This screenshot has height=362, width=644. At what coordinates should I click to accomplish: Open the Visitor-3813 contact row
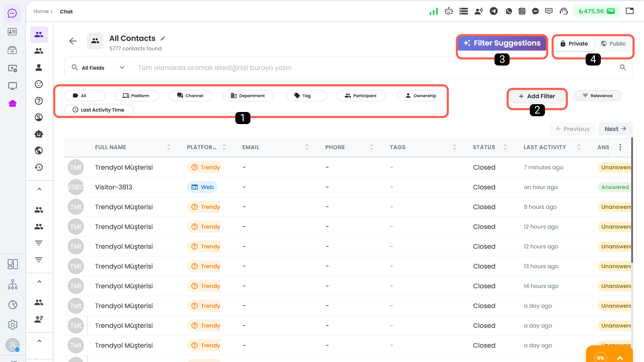tap(347, 187)
